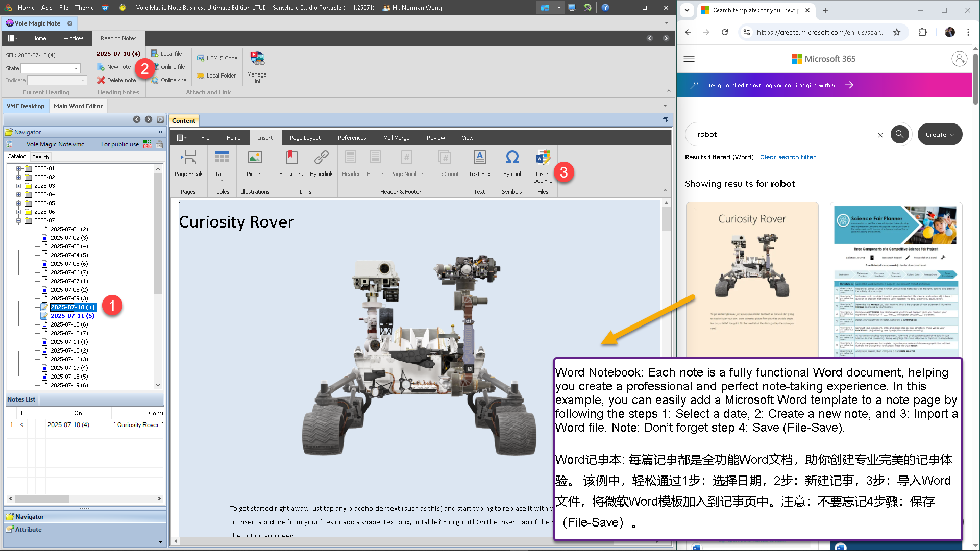Open the Microsoft 365 account profile icon
This screenshot has width=980, height=551.
point(959,59)
